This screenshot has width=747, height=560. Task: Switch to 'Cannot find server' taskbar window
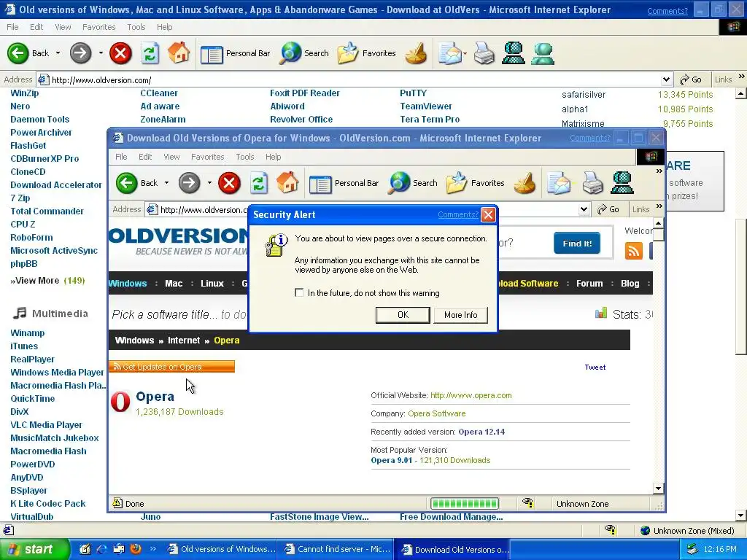(x=337, y=549)
